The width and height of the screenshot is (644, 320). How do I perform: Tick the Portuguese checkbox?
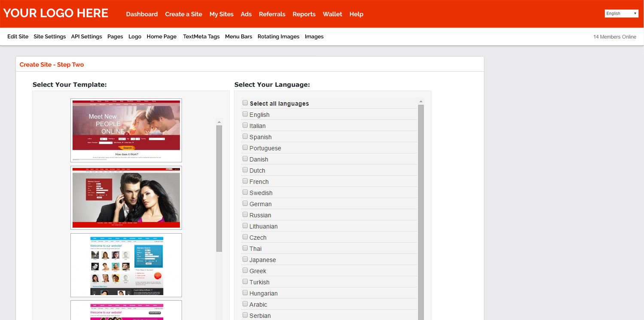click(245, 148)
